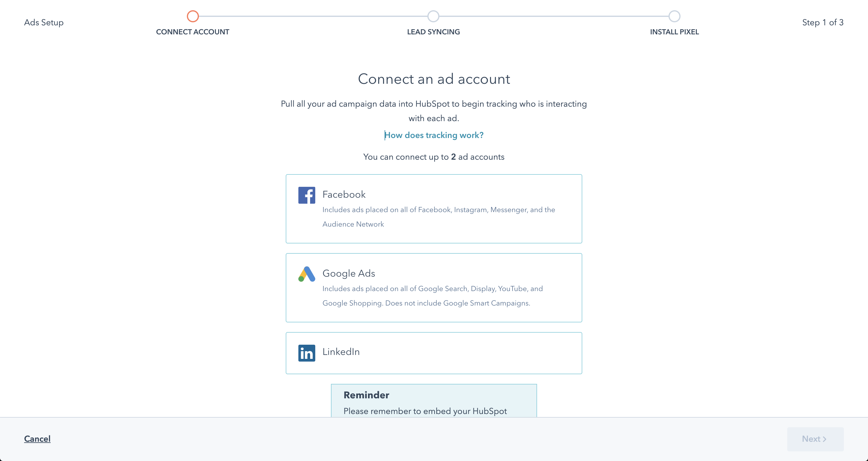
Task: Select the Facebook ad account card
Action: 434,209
